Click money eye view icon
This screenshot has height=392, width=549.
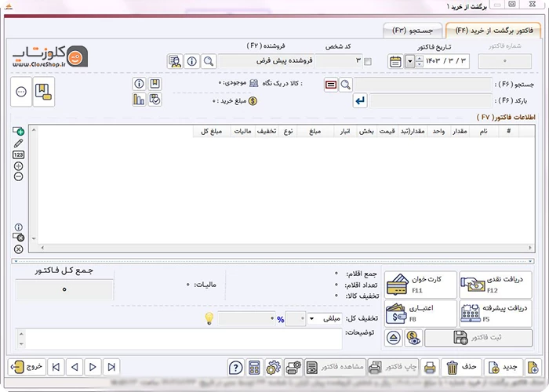click(x=413, y=338)
